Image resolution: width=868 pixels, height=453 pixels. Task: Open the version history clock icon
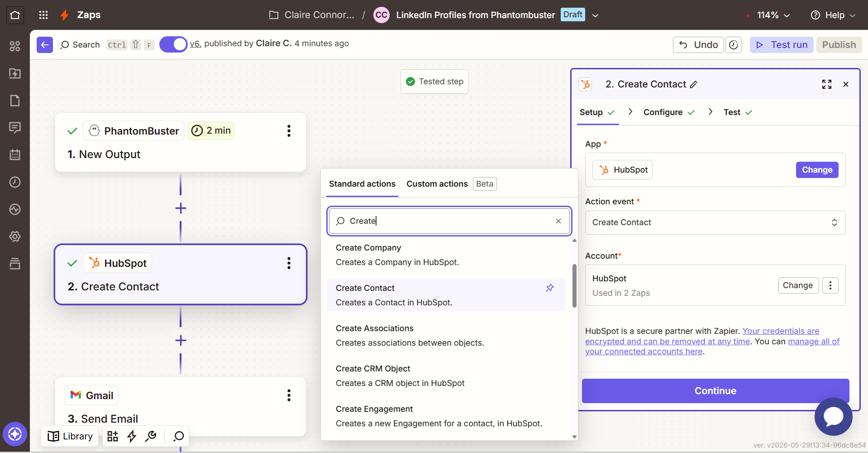point(734,45)
